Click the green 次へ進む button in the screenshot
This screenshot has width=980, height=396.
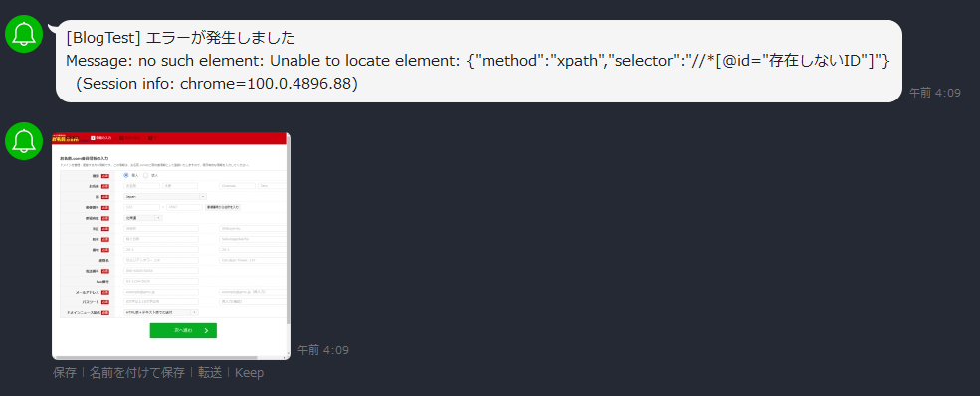[183, 331]
